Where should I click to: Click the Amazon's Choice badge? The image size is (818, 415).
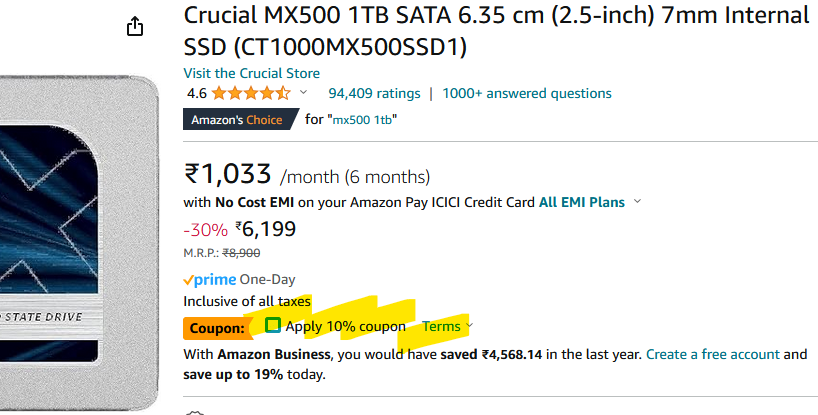[240, 119]
